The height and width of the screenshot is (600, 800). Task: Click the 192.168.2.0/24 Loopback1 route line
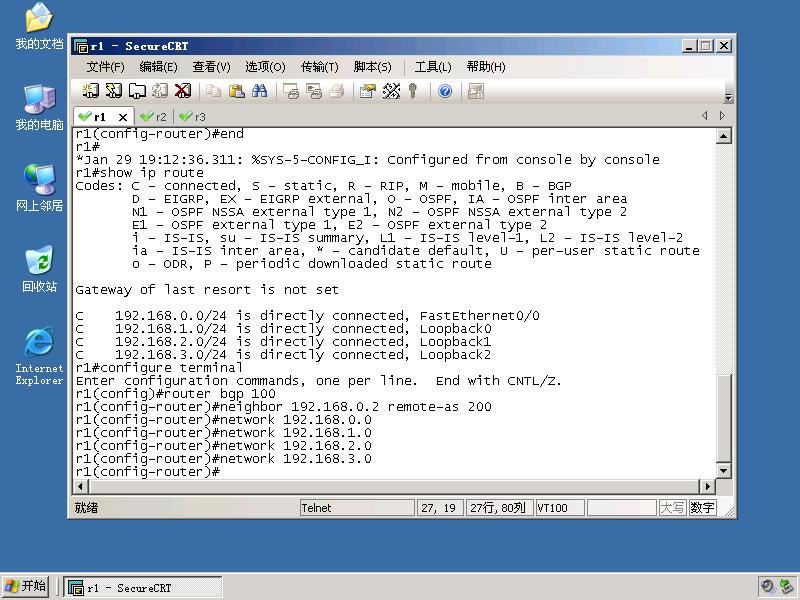283,342
